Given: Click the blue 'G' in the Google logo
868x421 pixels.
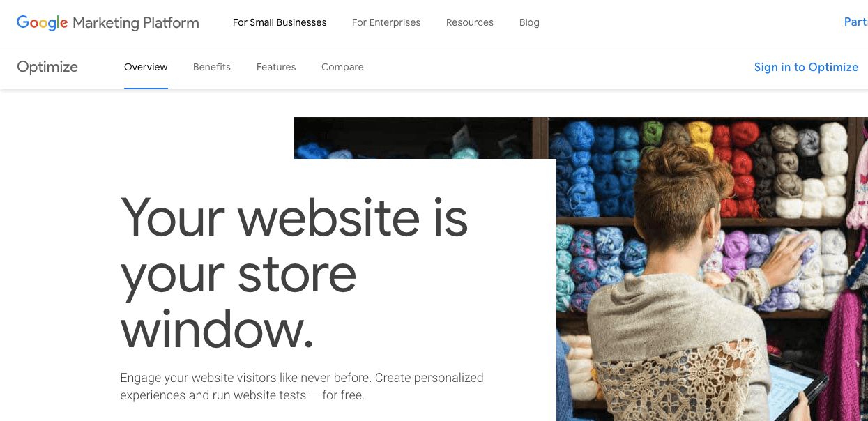Looking at the screenshot, I should click(x=22, y=22).
